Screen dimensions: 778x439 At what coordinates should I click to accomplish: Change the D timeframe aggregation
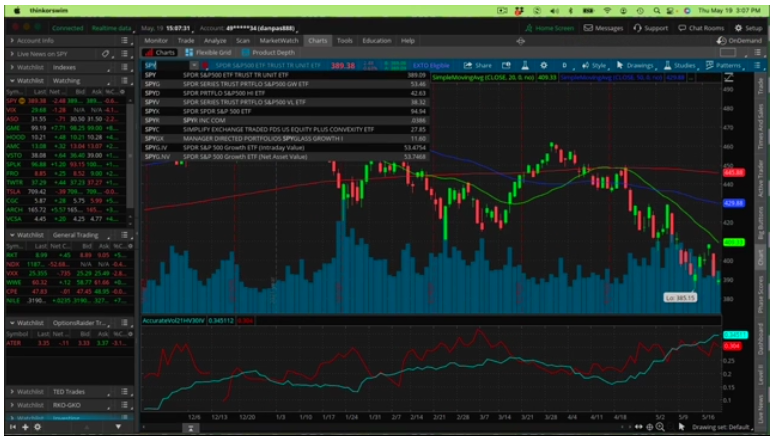(x=564, y=65)
